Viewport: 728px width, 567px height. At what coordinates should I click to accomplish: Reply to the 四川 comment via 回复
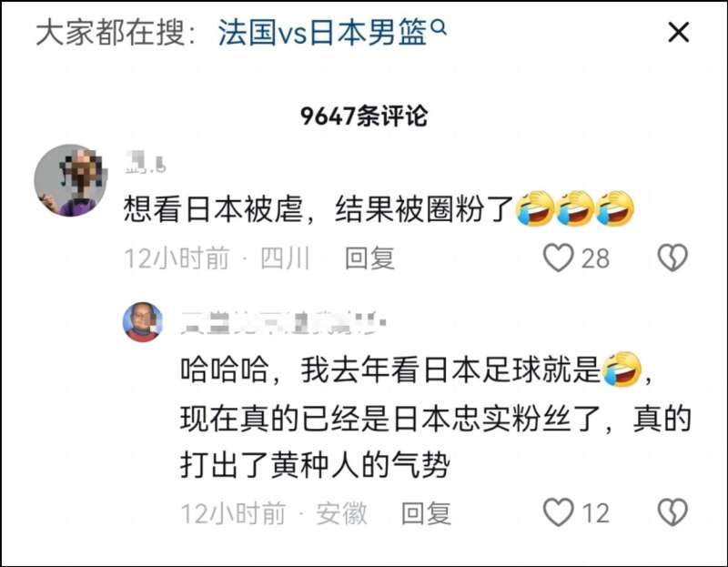370,258
